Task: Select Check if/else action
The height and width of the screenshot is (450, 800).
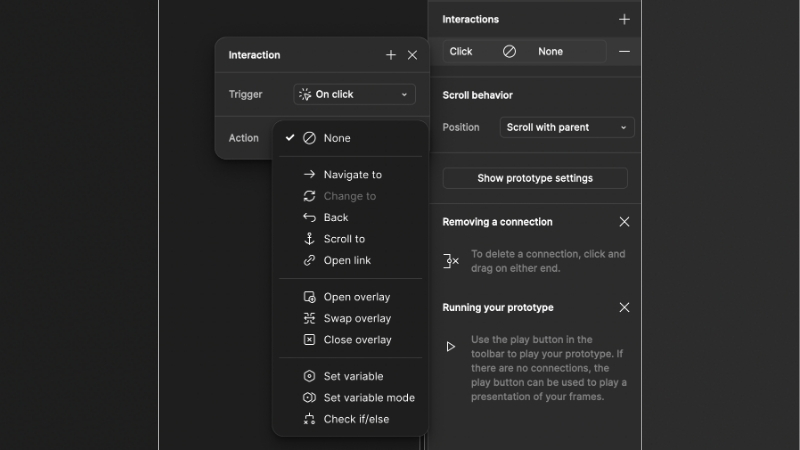Action: pyautogui.click(x=356, y=419)
